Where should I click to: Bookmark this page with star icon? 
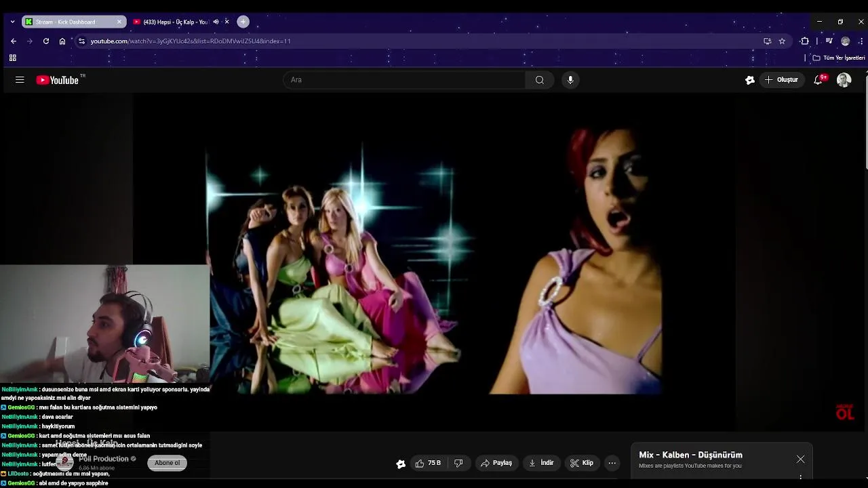coord(782,41)
